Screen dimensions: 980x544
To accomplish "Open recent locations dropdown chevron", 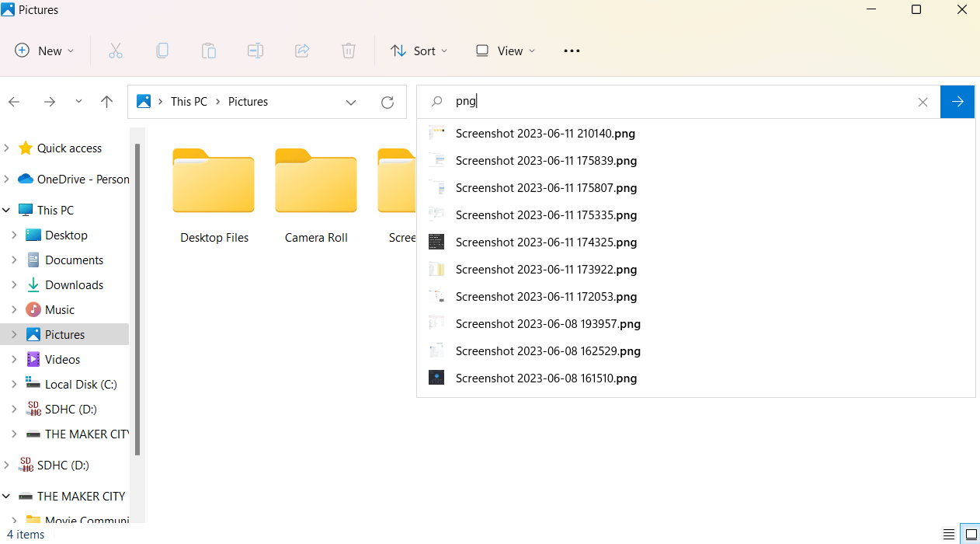I will (x=78, y=102).
